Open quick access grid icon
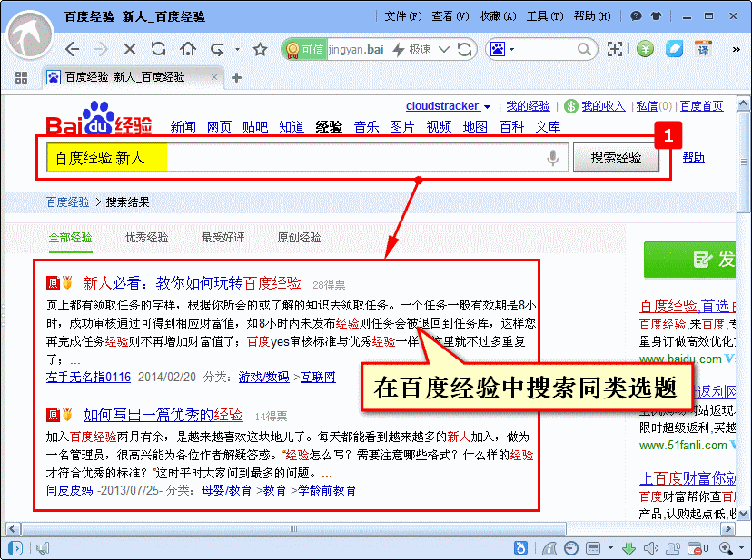Image resolution: width=752 pixels, height=560 pixels. (x=21, y=77)
